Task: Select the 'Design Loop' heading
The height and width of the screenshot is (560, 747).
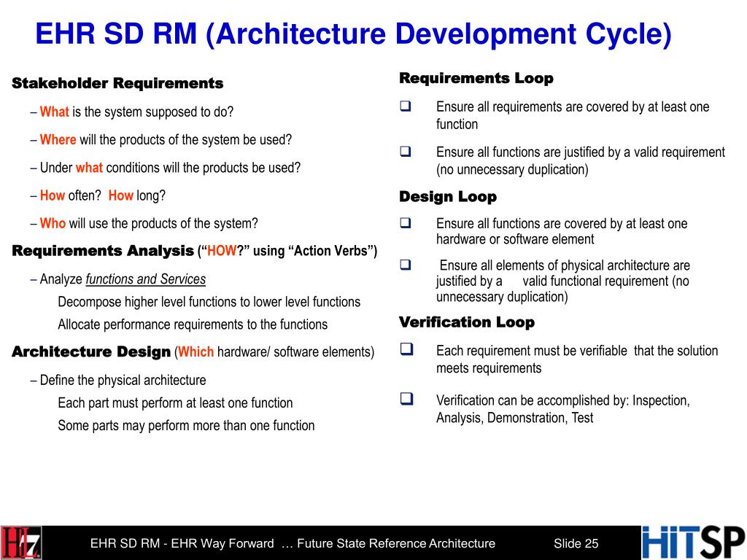Action: point(448,197)
